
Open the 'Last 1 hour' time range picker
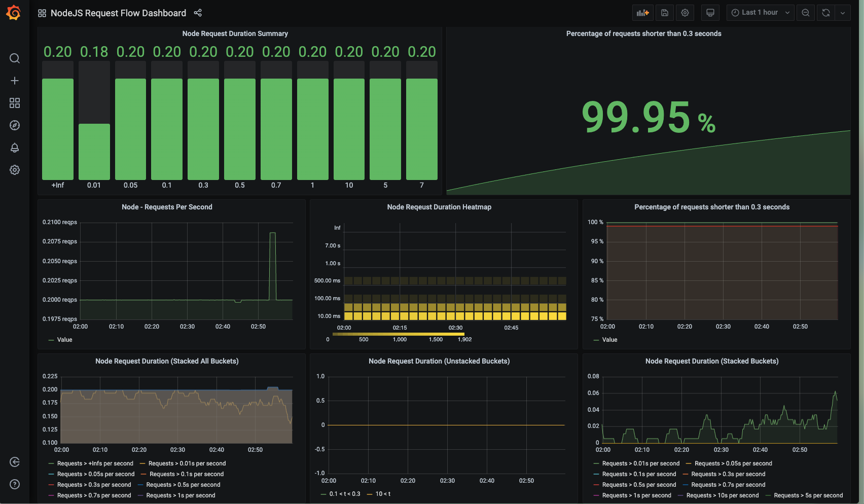click(x=759, y=12)
